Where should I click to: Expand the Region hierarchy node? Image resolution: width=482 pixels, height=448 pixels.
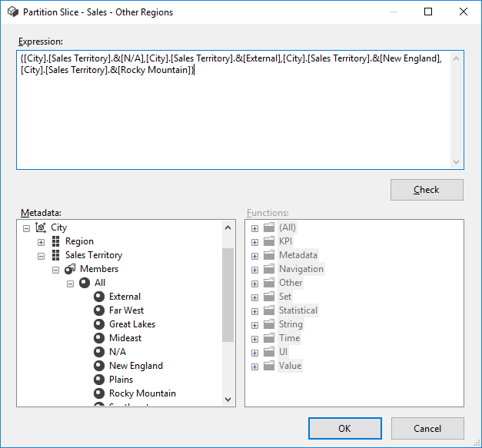(42, 242)
